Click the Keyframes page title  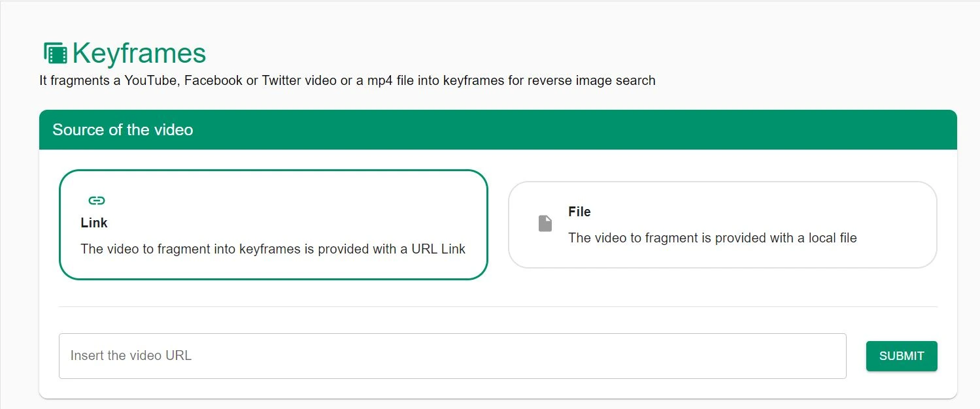(x=139, y=54)
